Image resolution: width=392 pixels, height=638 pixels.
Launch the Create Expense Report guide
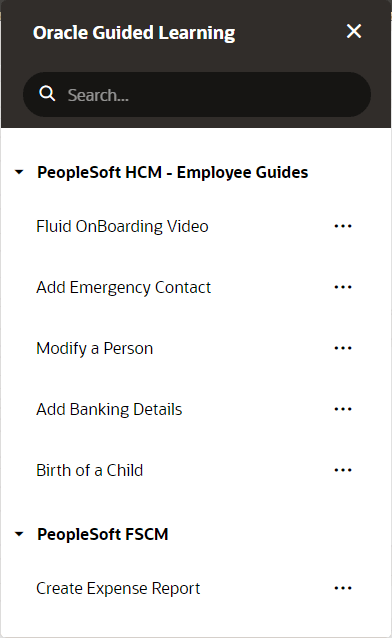pyautogui.click(x=118, y=588)
